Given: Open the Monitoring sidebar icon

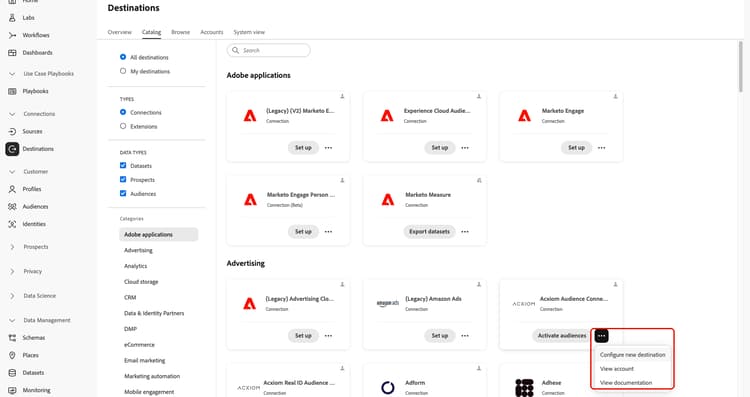Looking at the screenshot, I should [12, 390].
